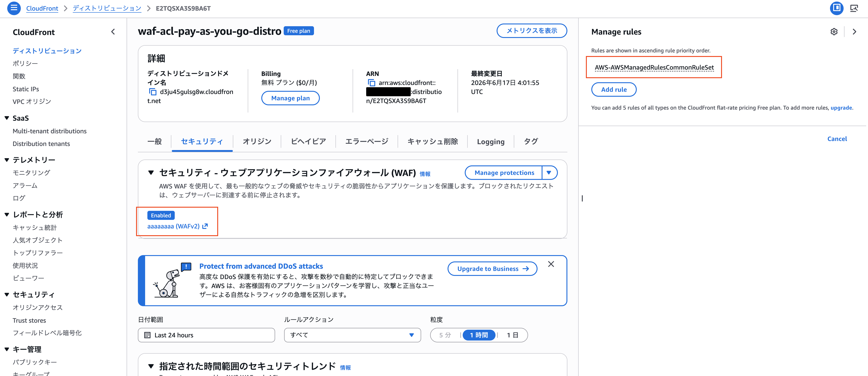Switch to the オリジン tab

257,141
